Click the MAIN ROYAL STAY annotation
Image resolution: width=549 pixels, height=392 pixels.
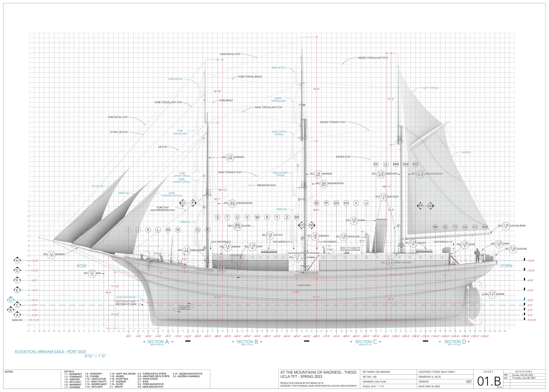[x=230, y=54]
